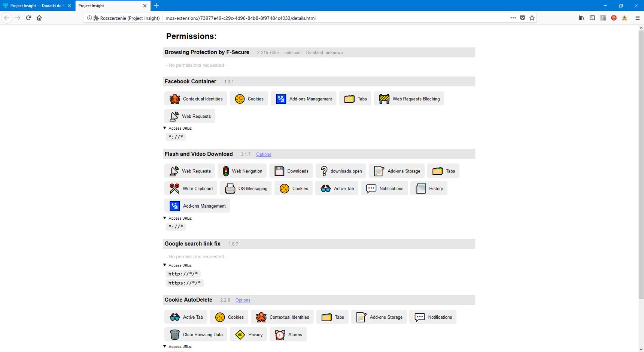Switch to Project Insight — Dodatki tab

coord(37,6)
